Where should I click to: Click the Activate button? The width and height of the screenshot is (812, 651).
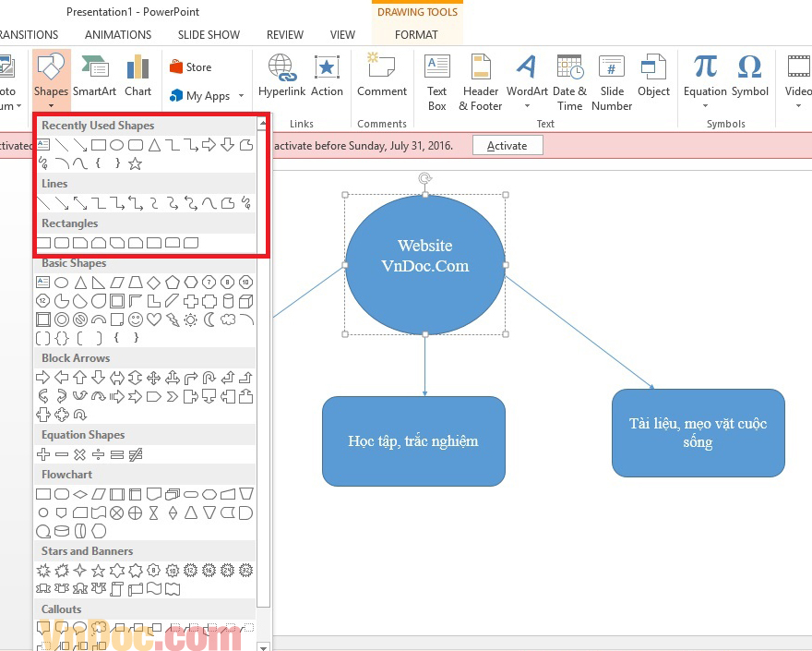pyautogui.click(x=507, y=145)
